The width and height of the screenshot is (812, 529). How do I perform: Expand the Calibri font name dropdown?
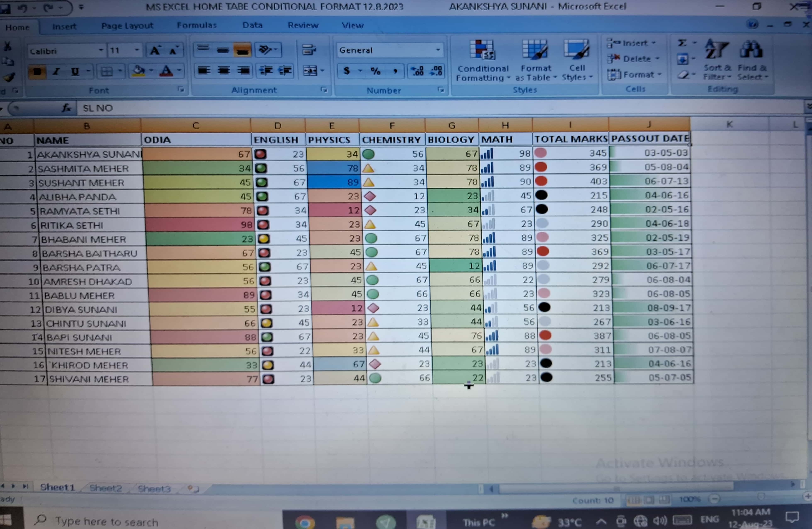coord(101,51)
